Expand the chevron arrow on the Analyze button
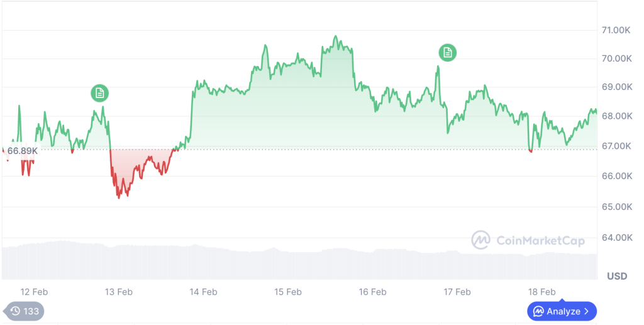 586,311
